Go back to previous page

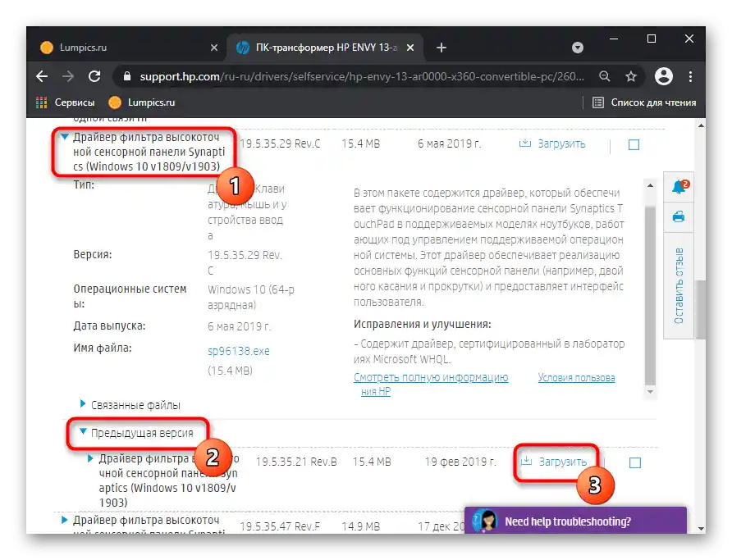pyautogui.click(x=42, y=76)
